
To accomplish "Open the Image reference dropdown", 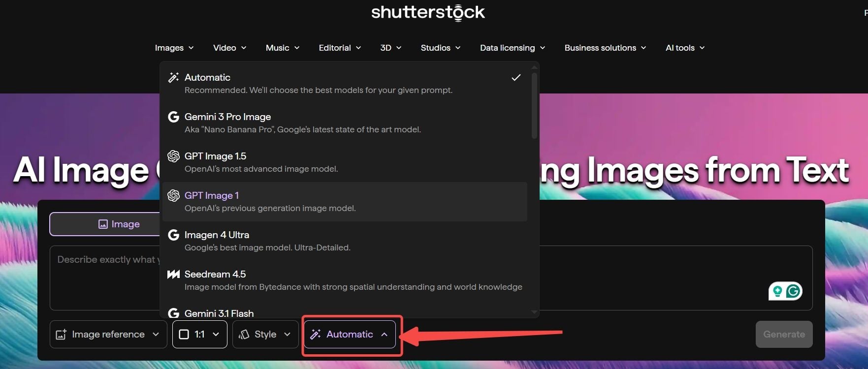I will click(108, 334).
